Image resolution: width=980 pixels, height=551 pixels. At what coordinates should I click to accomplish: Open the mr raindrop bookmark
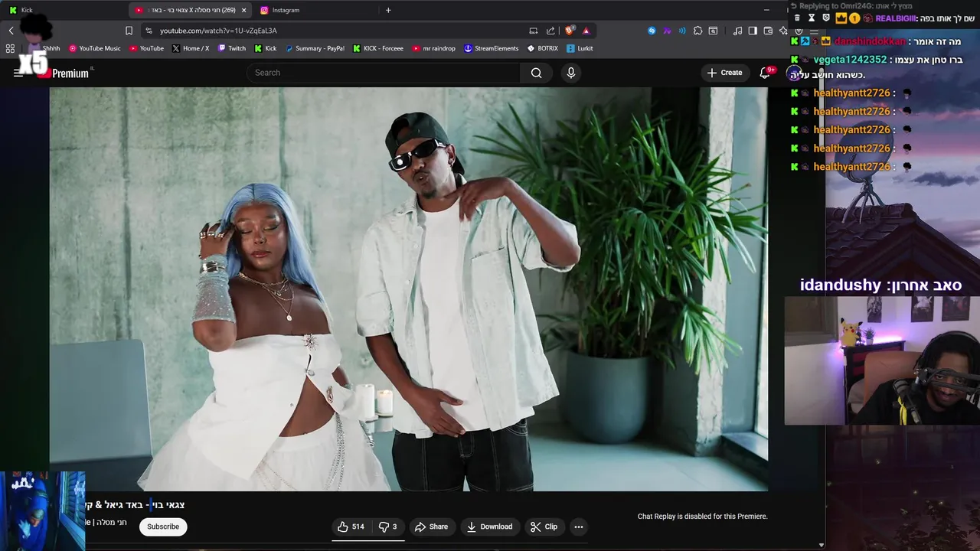[433, 48]
